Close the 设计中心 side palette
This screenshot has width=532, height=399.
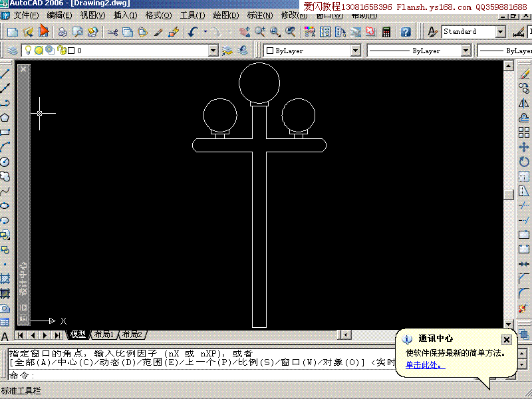(x=23, y=69)
